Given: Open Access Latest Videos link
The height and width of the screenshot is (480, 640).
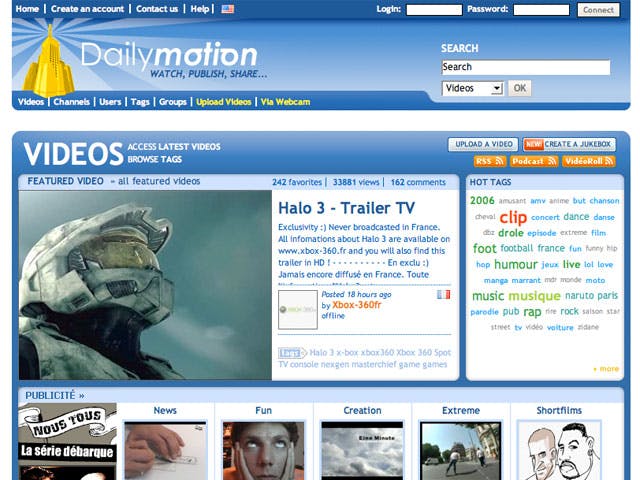Looking at the screenshot, I should (x=174, y=147).
